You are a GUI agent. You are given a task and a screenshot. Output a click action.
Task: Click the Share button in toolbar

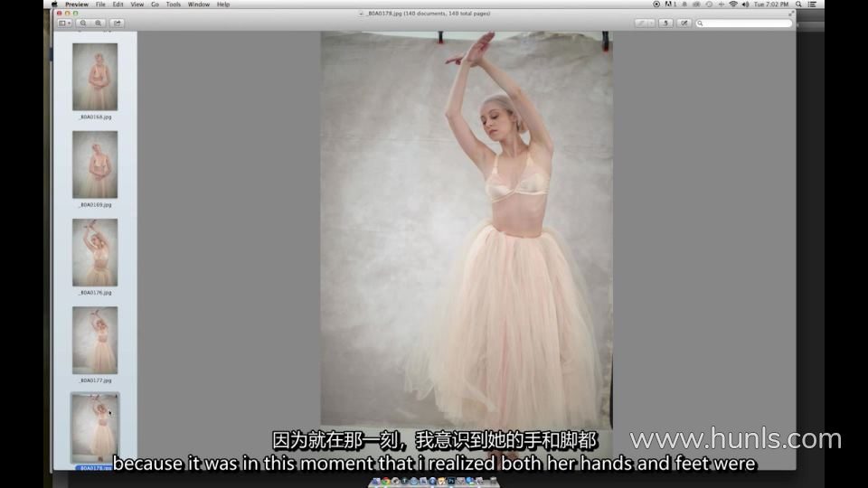pos(118,23)
